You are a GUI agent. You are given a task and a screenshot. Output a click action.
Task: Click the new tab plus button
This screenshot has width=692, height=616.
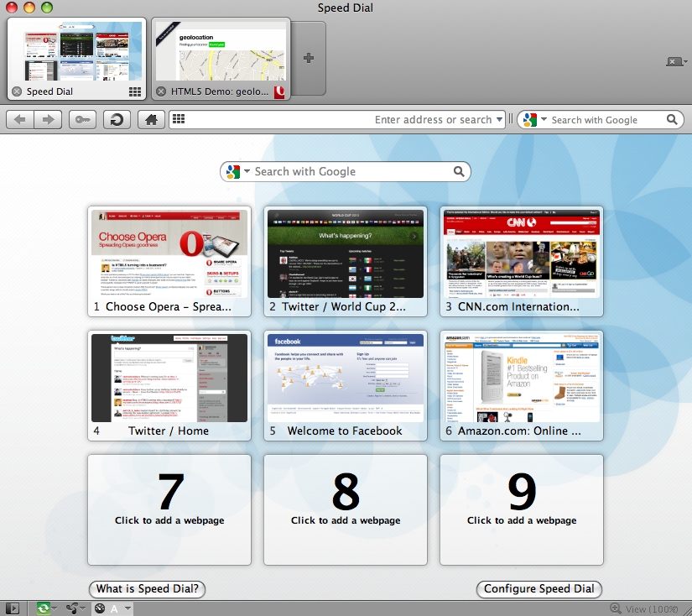(309, 58)
